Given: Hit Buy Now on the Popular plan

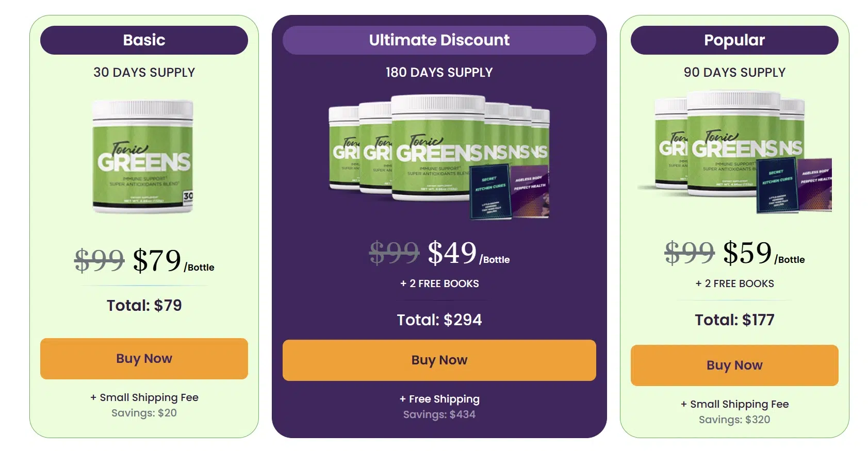Looking at the screenshot, I should pyautogui.click(x=734, y=365).
